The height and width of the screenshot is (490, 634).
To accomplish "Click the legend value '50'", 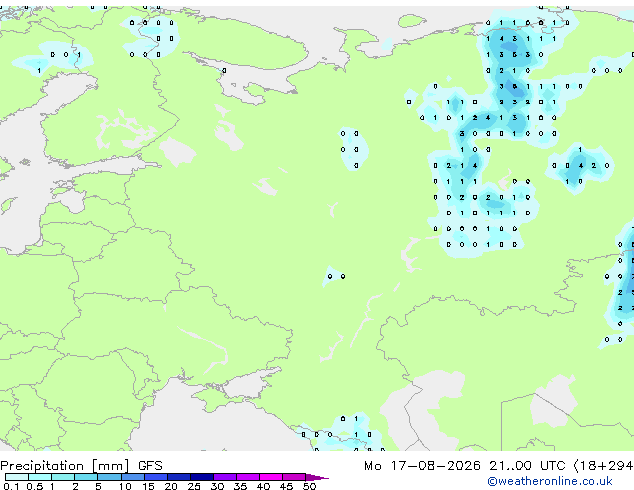I will click(309, 486).
